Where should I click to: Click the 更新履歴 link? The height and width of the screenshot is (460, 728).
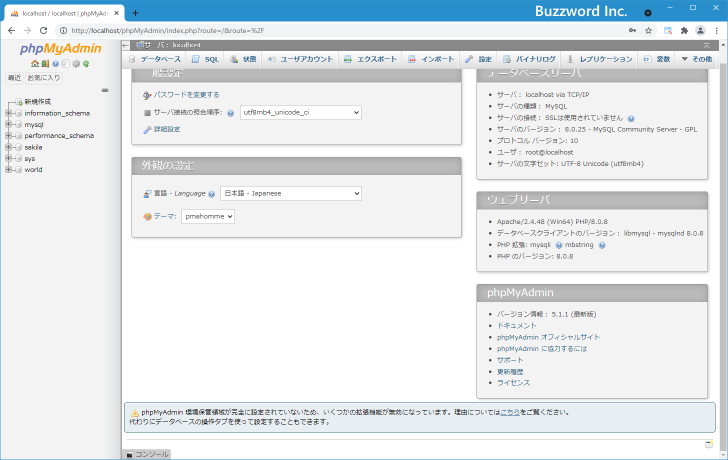[510, 372]
